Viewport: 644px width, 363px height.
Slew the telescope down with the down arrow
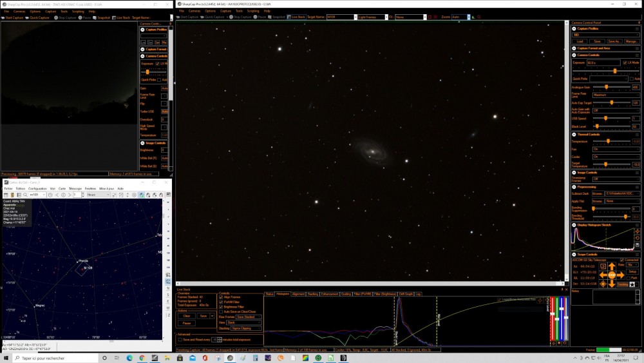(612, 284)
